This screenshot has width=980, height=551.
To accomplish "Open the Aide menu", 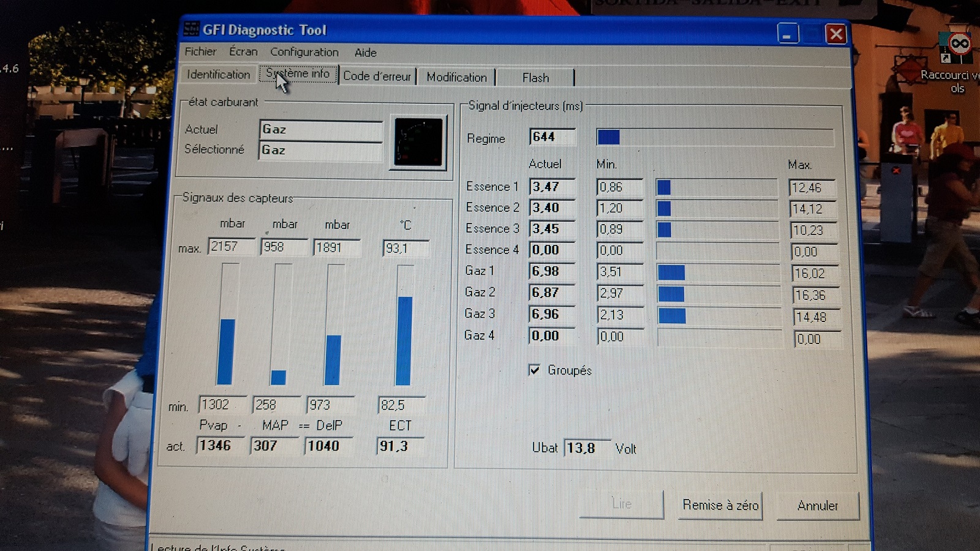I will pyautogui.click(x=365, y=53).
